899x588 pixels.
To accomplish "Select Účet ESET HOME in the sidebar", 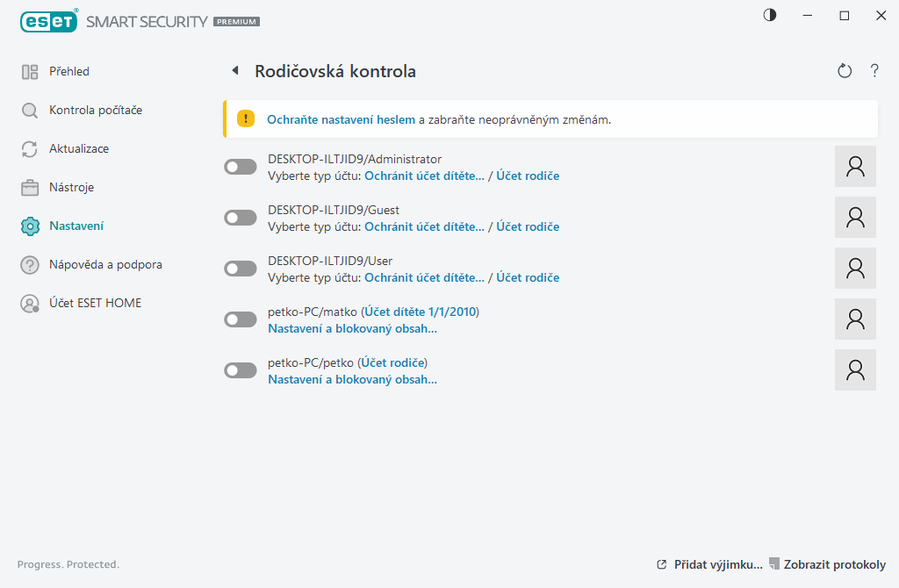I will [x=29, y=303].
